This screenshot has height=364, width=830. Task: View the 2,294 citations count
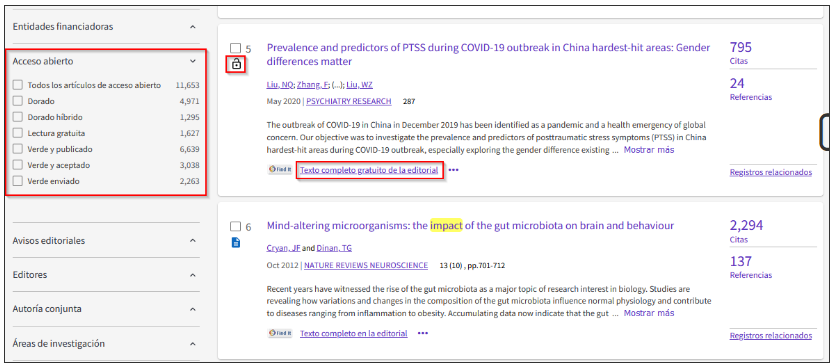click(x=746, y=225)
